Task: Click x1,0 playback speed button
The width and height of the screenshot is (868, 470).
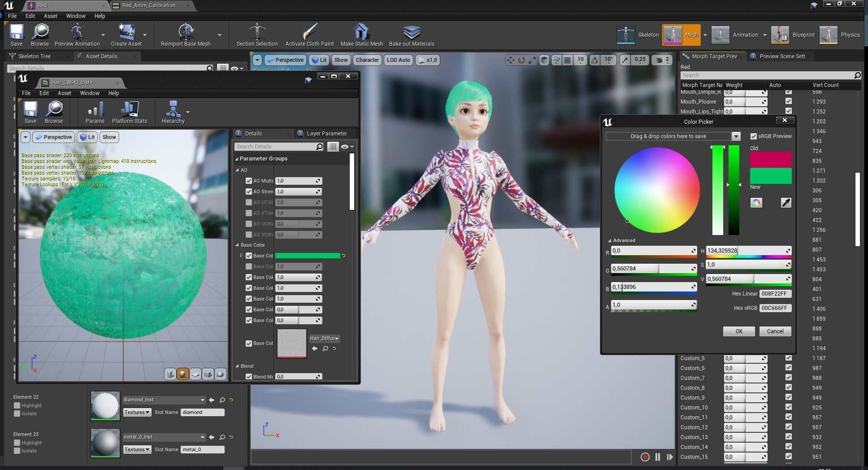Action: [428, 60]
